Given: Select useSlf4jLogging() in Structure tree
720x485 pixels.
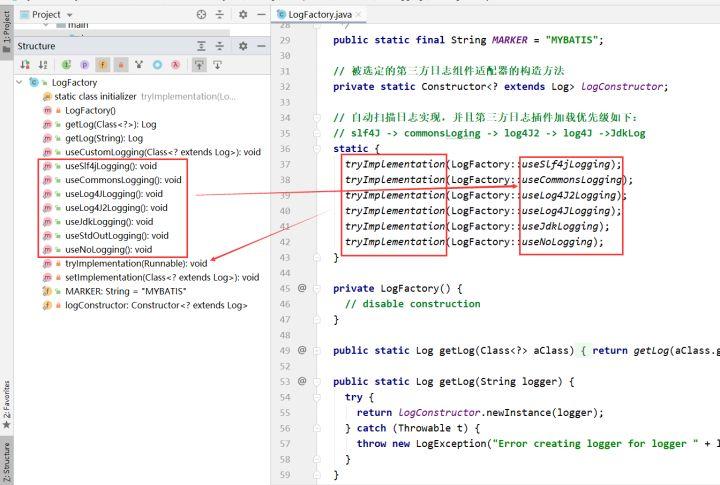Looking at the screenshot, I should (x=108, y=166).
